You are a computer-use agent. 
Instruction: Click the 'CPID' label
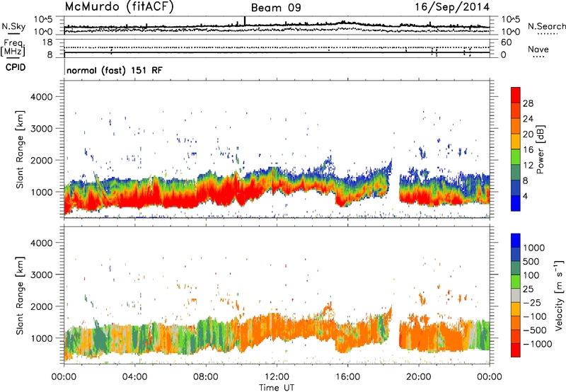coord(16,67)
